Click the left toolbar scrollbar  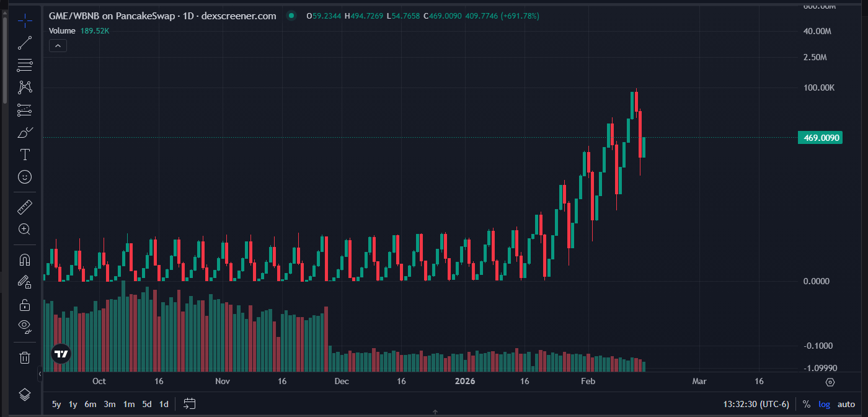point(5,59)
